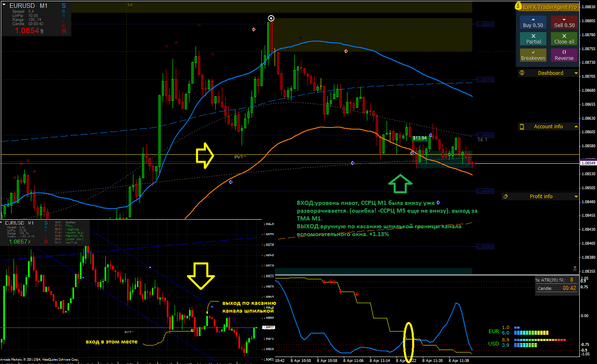Click the Candle 00:42 countdown value
Viewport: 597px width, 364px height.
[569, 288]
